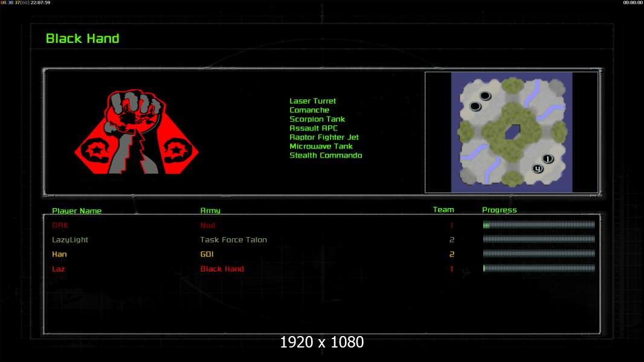The image size is (644, 362).
Task: Select Raptor Fighter Jet in the list
Action: click(324, 137)
